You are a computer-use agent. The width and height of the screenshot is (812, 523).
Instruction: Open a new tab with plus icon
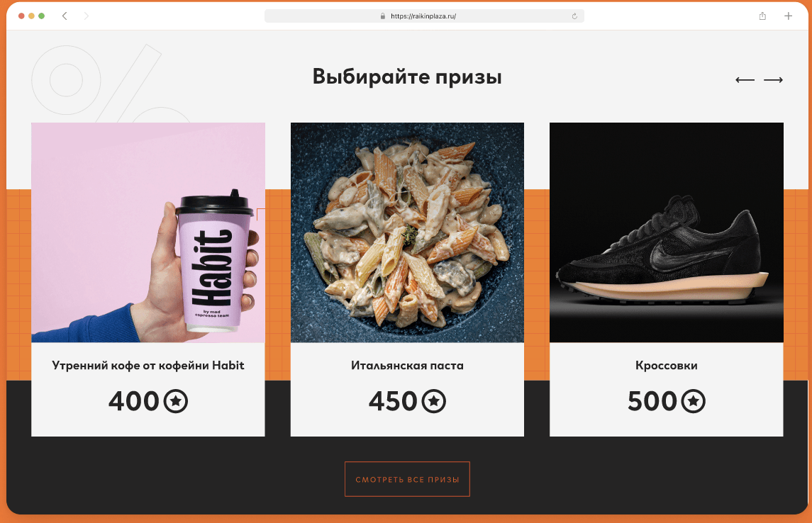click(x=788, y=16)
